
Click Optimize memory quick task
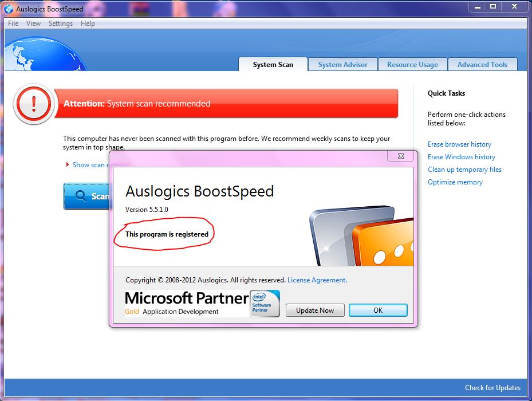pos(455,182)
